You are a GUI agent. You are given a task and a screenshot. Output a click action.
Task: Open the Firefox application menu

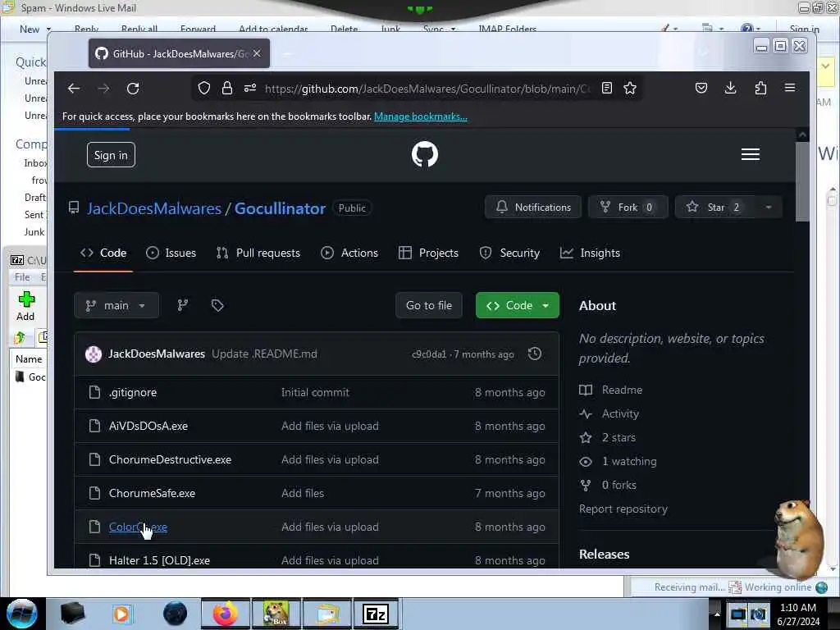coord(790,88)
